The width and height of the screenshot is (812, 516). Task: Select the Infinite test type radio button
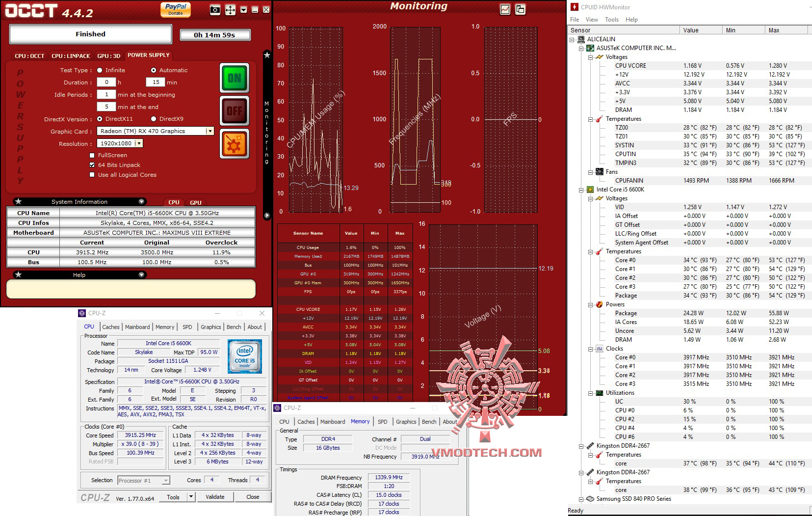pos(100,70)
